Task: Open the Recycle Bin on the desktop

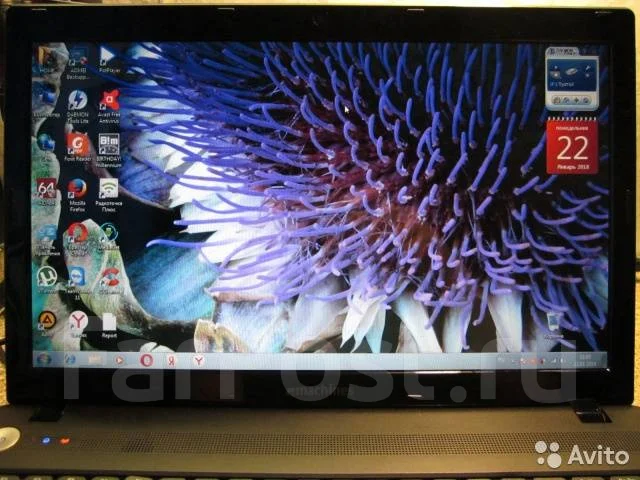Action: click(x=553, y=325)
